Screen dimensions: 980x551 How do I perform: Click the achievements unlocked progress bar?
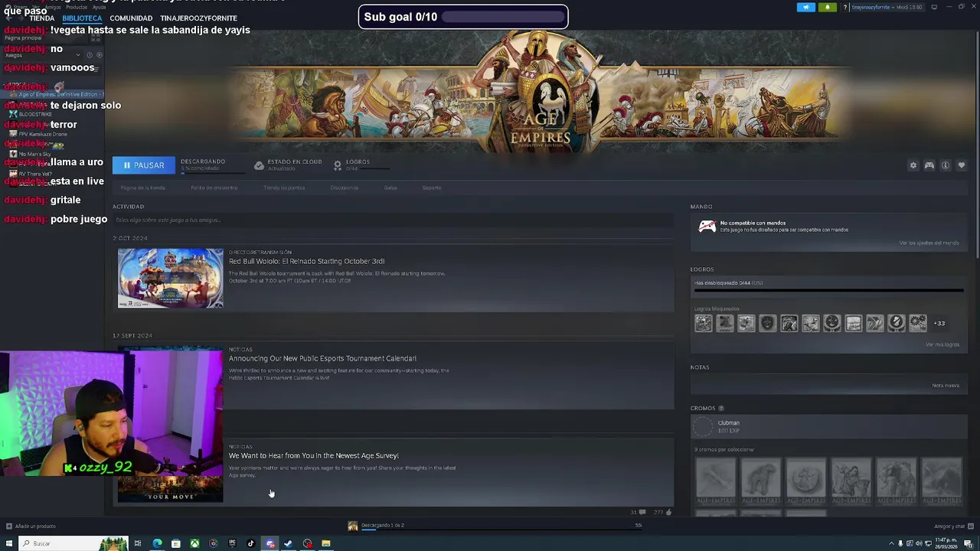[828, 291]
